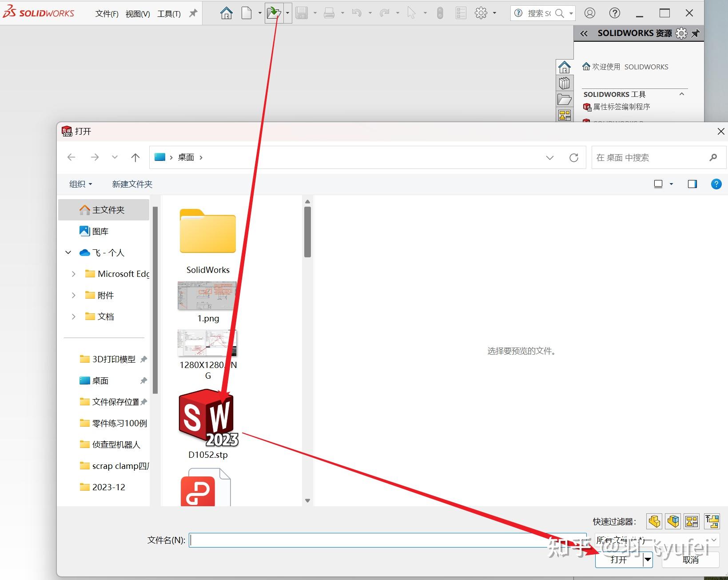The width and height of the screenshot is (728, 580).
Task: Select the top-level assemblies quick filter
Action: tap(712, 521)
